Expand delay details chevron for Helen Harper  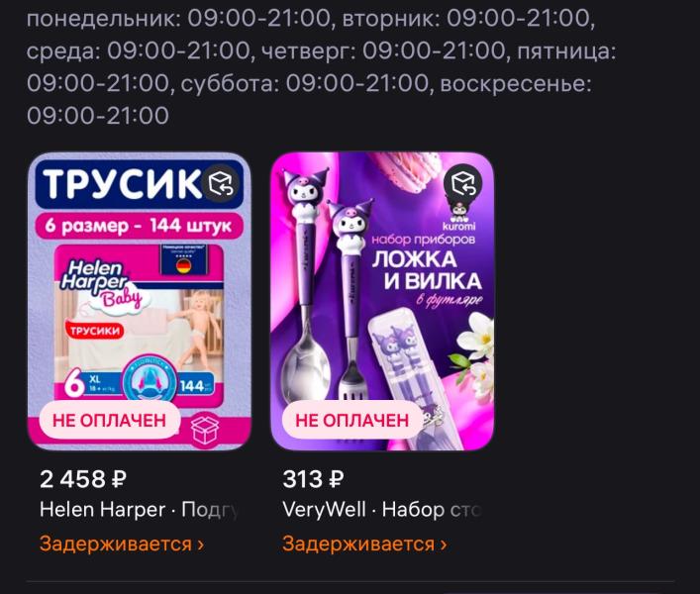pyautogui.click(x=200, y=544)
